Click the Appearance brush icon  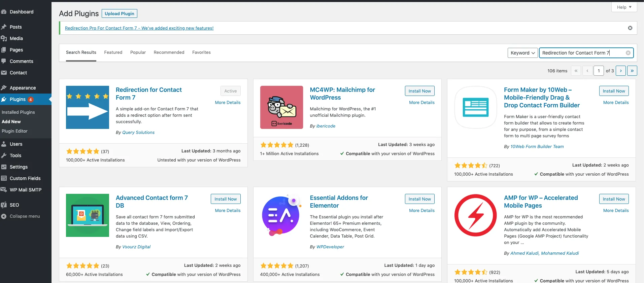click(4, 88)
